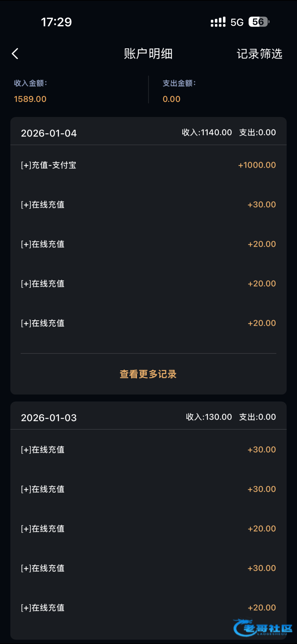The width and height of the screenshot is (297, 644).
Task: Tap the 2026-01-03 date header
Action: pyautogui.click(x=49, y=418)
